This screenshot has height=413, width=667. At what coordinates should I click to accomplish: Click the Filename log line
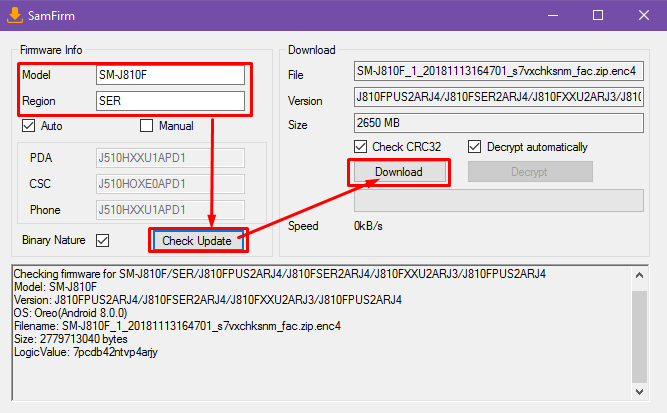tap(177, 326)
